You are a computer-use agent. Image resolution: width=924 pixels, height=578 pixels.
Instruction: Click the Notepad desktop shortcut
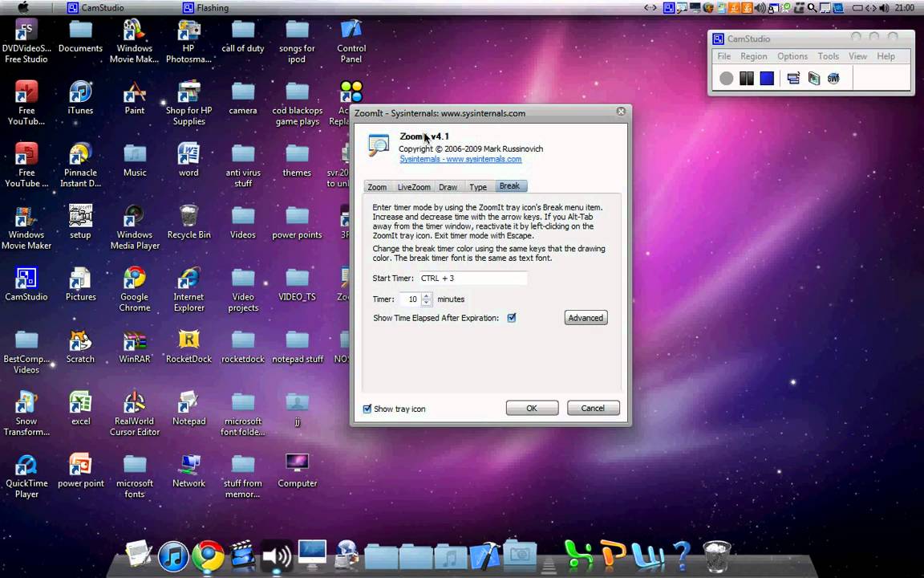click(x=188, y=408)
